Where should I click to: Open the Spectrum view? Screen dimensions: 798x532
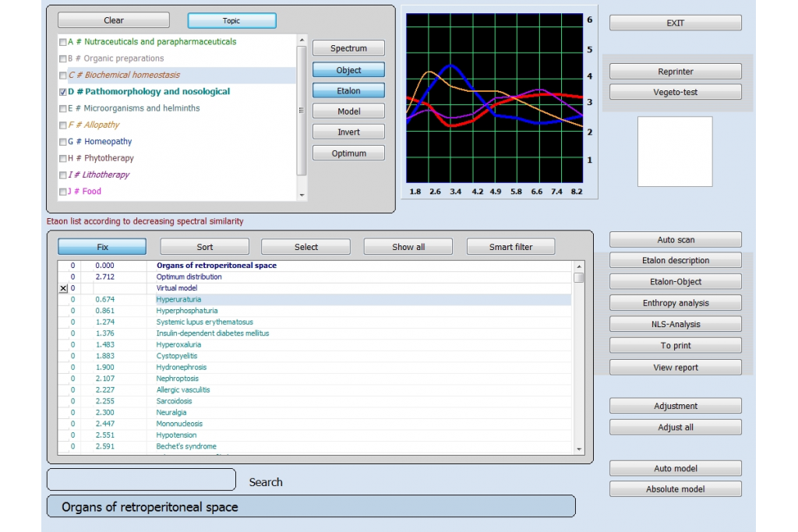pyautogui.click(x=348, y=48)
